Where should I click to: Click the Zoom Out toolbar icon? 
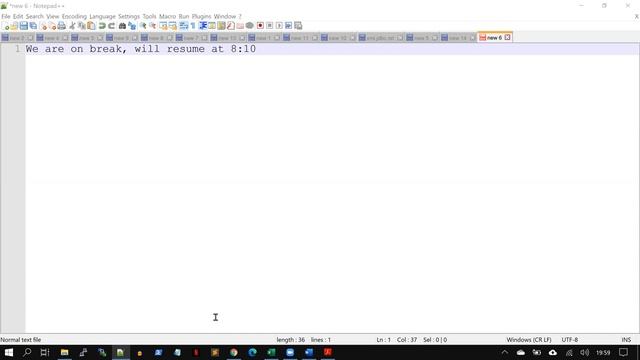click(x=152, y=26)
